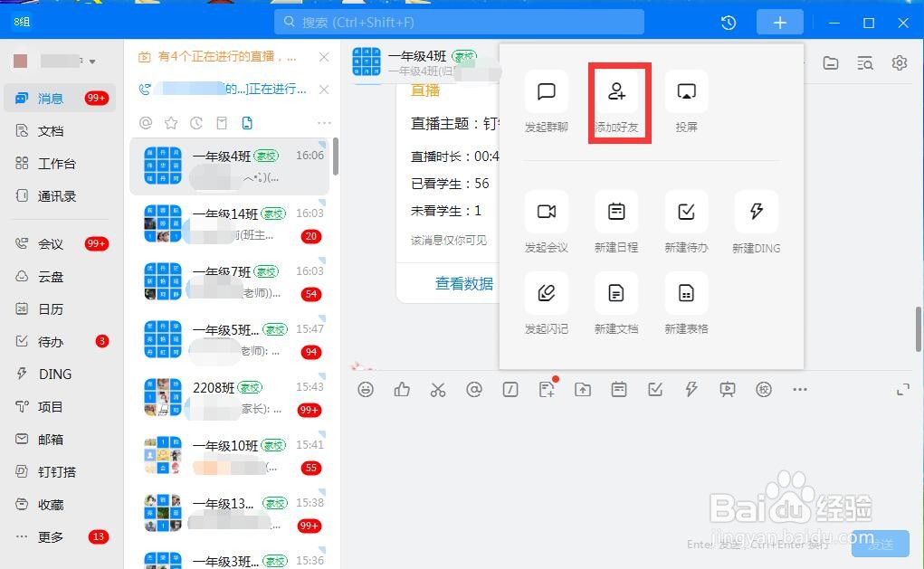924x569 pixels.
Task: Create a new to-do via 新建待办
Action: pyautogui.click(x=687, y=212)
